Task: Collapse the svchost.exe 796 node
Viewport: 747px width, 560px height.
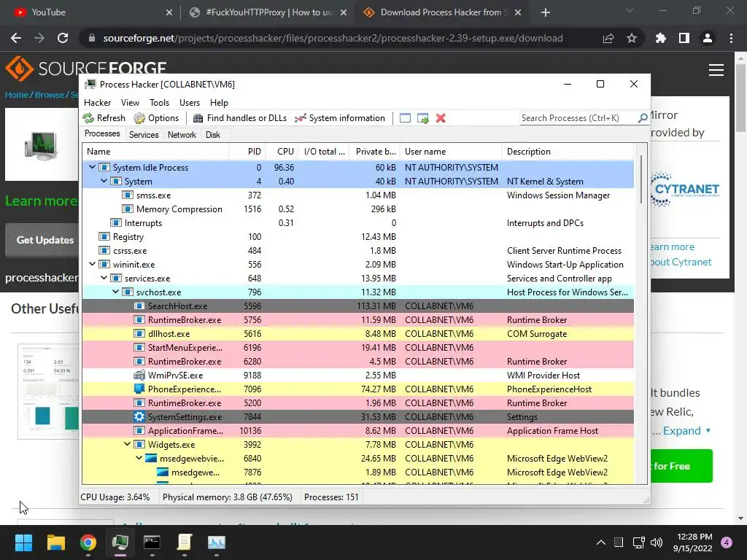Action: (x=116, y=292)
